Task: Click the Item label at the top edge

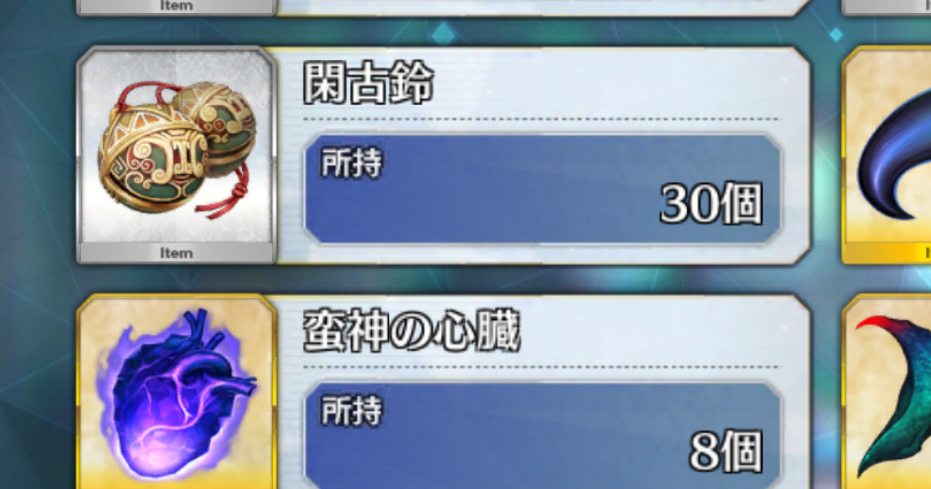Action: [x=176, y=6]
